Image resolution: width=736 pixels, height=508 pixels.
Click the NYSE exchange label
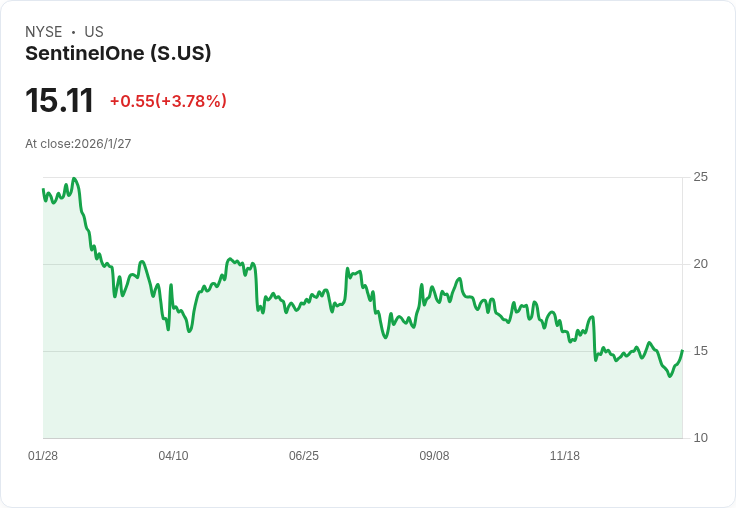43,32
